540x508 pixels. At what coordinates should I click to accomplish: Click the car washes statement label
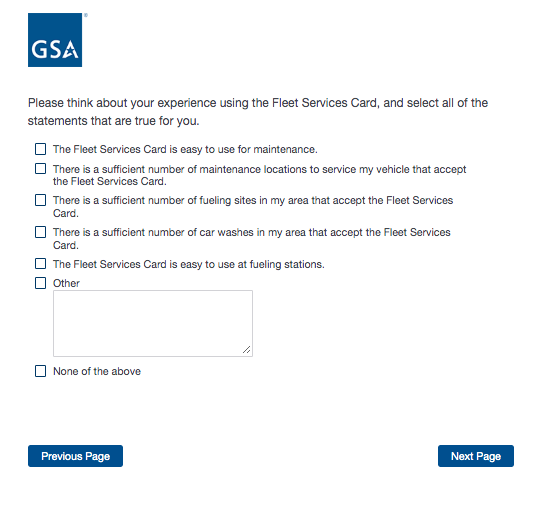click(252, 239)
